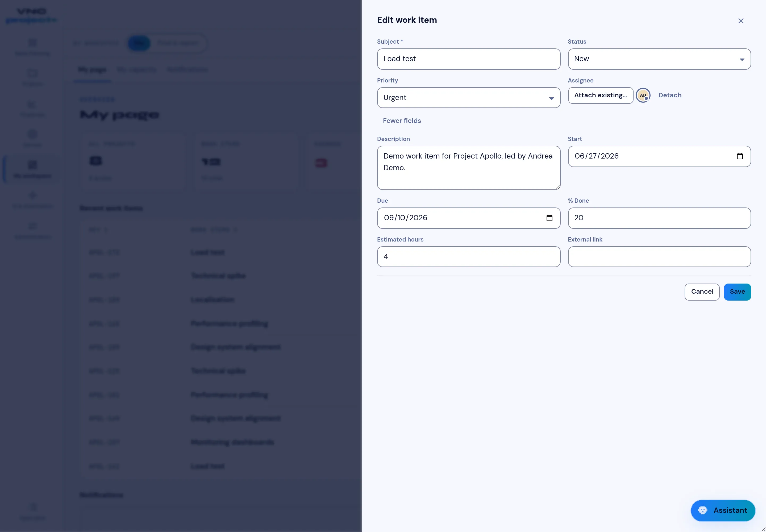Click the Due date field
766x532 pixels.
coord(468,218)
